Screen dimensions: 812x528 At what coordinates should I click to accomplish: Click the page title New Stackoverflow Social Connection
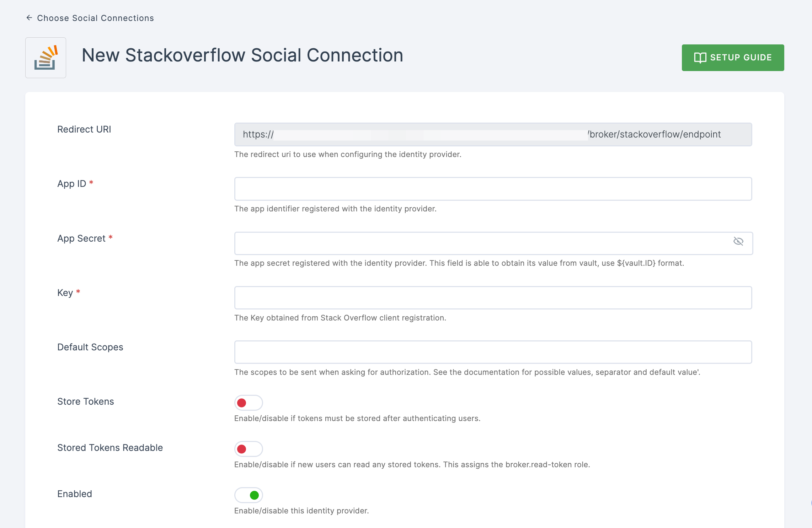point(242,55)
